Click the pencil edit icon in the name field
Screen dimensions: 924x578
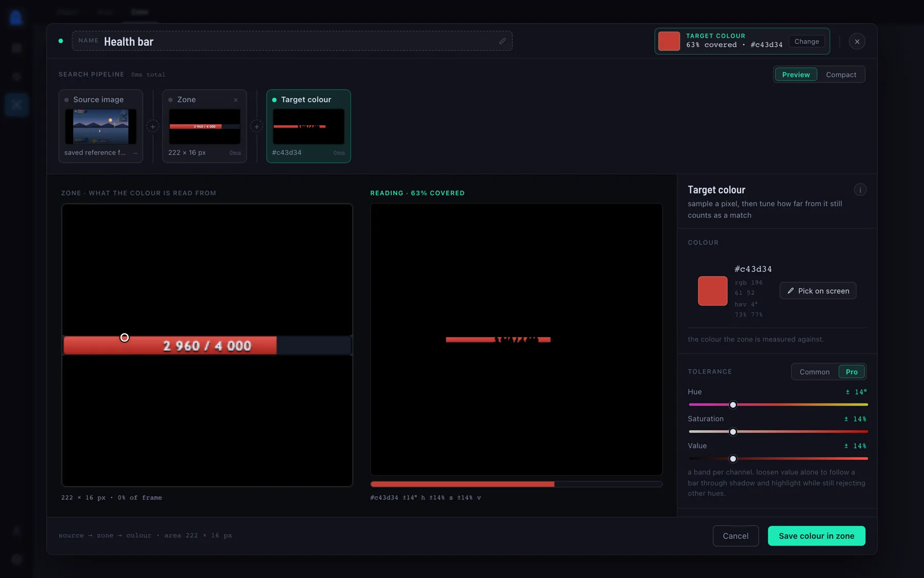pyautogui.click(x=503, y=41)
